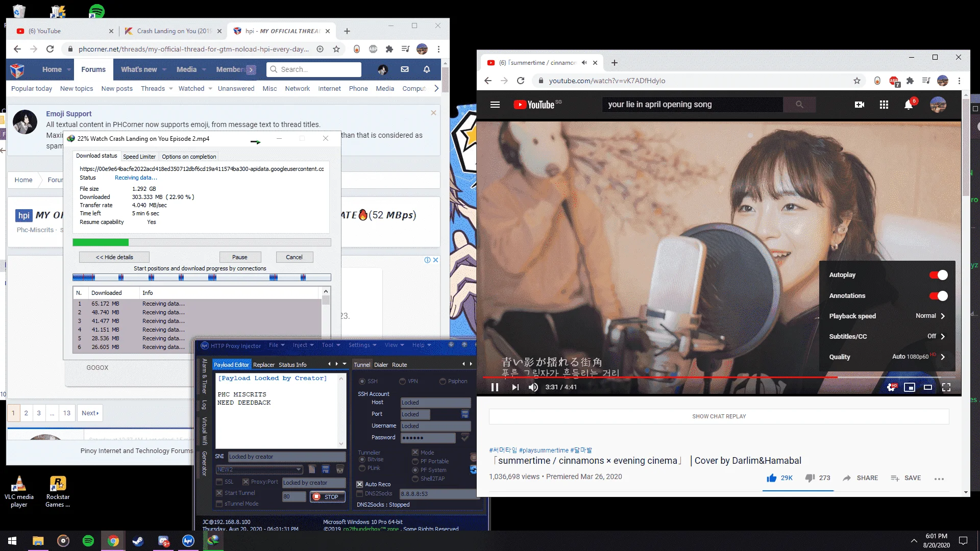The height and width of the screenshot is (551, 980).
Task: Save the payload config with the blue floppy icon
Action: [x=326, y=469]
